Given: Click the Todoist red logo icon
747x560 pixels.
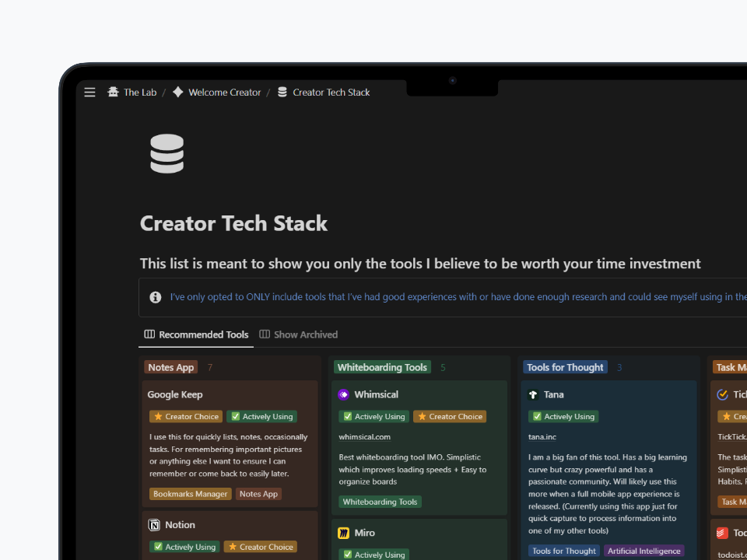Looking at the screenshot, I should [x=722, y=533].
